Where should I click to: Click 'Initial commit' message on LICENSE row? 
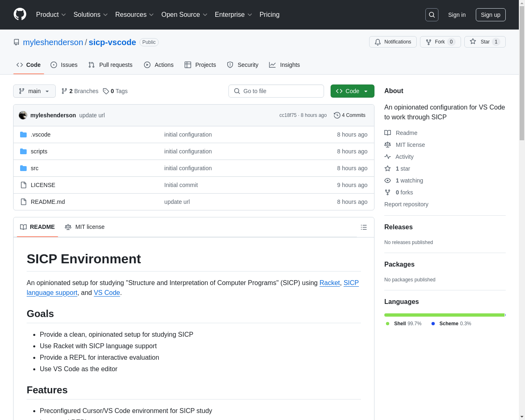pos(181,185)
